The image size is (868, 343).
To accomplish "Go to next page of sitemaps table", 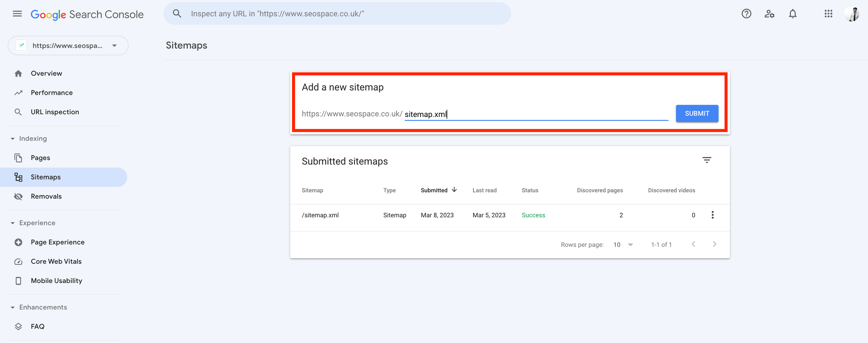I will click(x=715, y=244).
